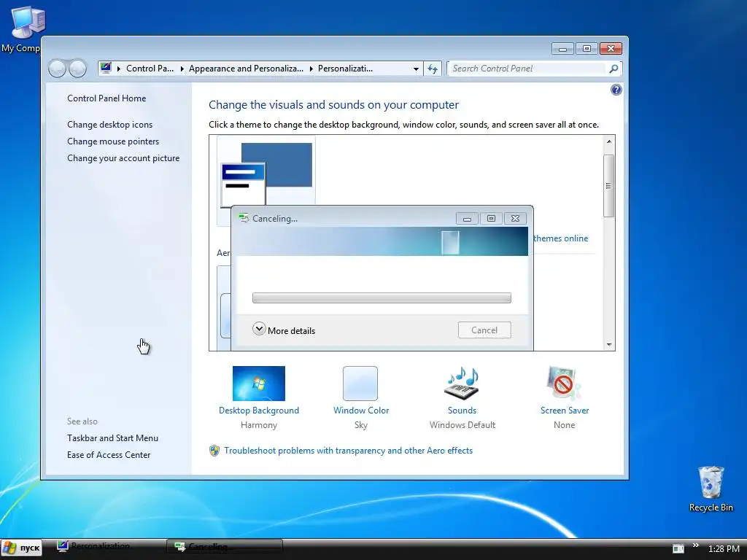Open Control Panel Home link
Viewport: 747px width, 560px height.
coord(107,98)
